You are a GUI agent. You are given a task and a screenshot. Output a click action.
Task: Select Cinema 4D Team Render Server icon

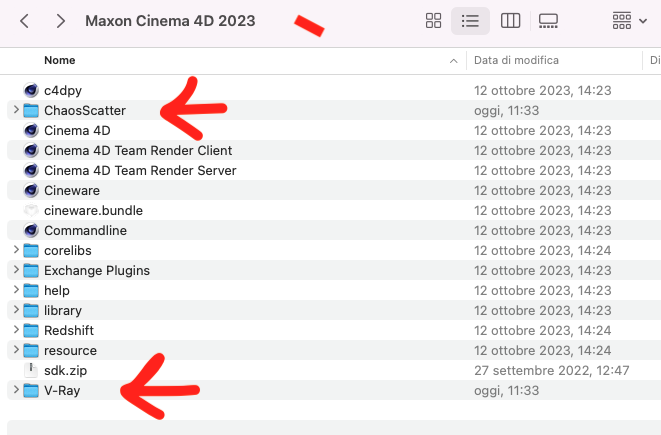point(31,170)
